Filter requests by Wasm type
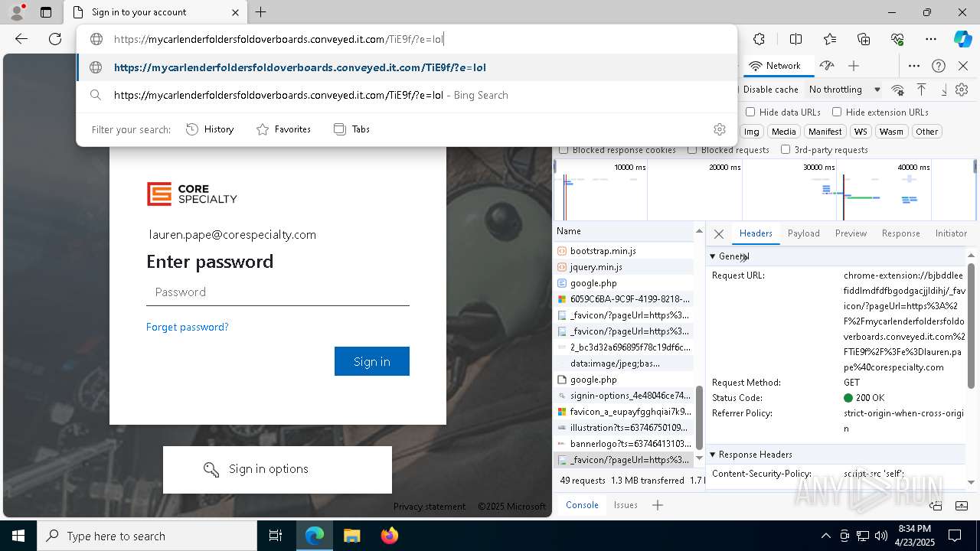This screenshot has width=980, height=551. pyautogui.click(x=891, y=132)
